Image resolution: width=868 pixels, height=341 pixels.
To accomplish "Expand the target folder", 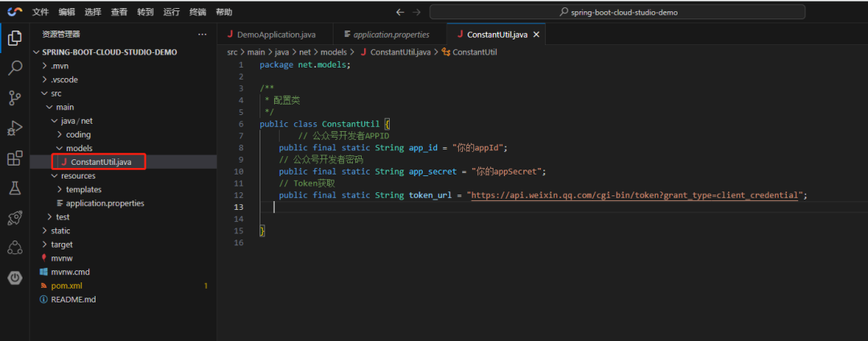I will click(123, 244).
